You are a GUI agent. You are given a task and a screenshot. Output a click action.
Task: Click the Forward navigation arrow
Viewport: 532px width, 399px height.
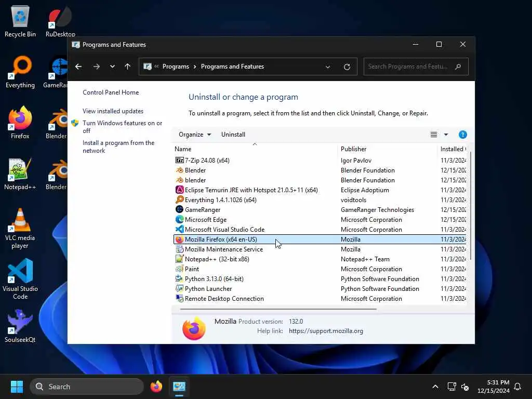click(96, 66)
